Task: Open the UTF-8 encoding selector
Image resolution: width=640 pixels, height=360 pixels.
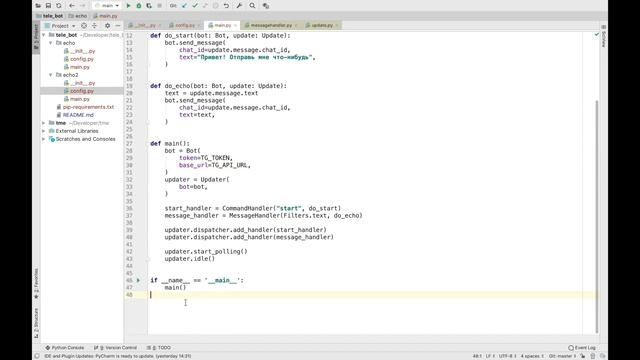Action: [507, 356]
